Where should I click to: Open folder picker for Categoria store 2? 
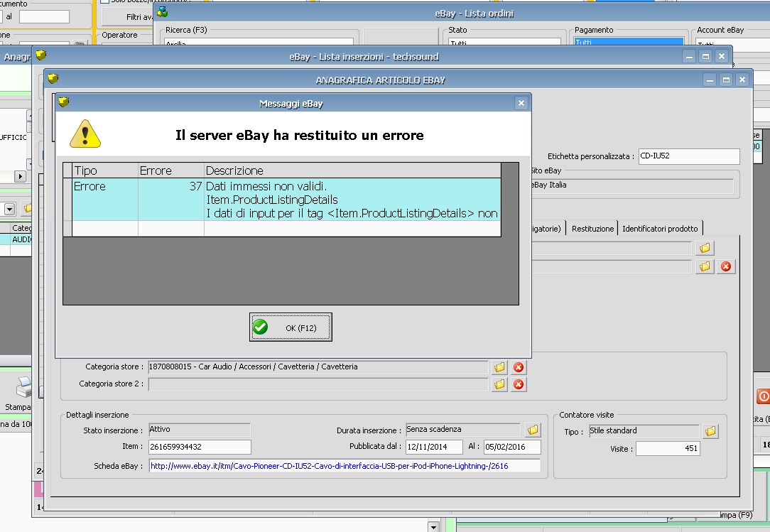499,384
